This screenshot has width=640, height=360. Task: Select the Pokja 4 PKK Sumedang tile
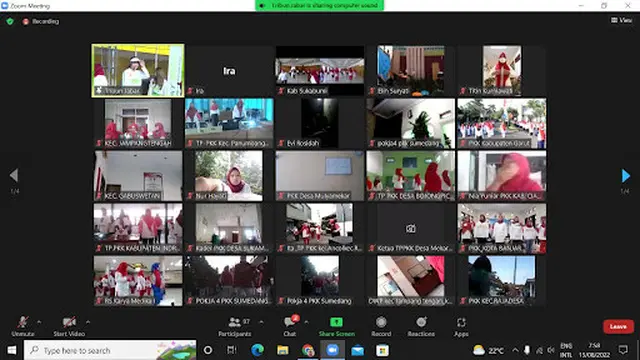coord(320,281)
